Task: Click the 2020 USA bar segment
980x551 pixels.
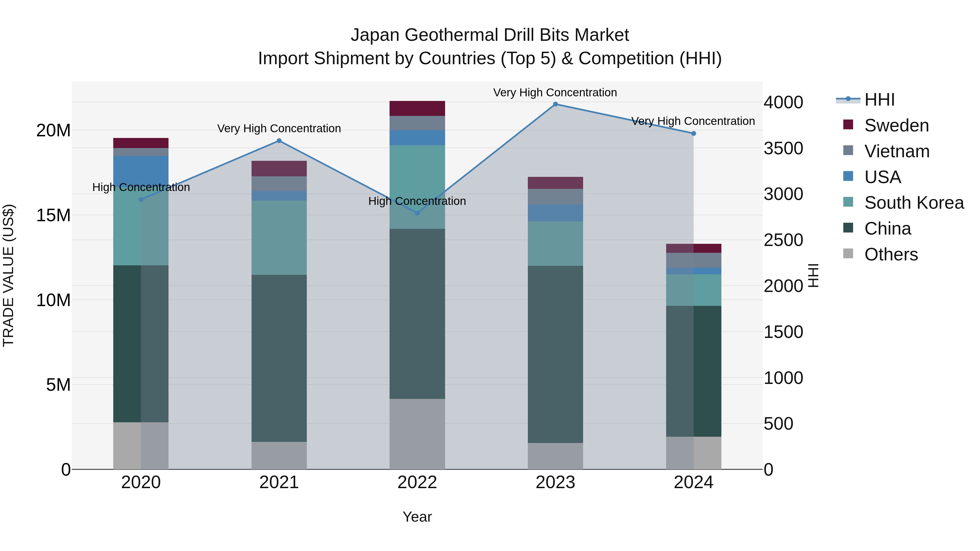Action: [141, 169]
